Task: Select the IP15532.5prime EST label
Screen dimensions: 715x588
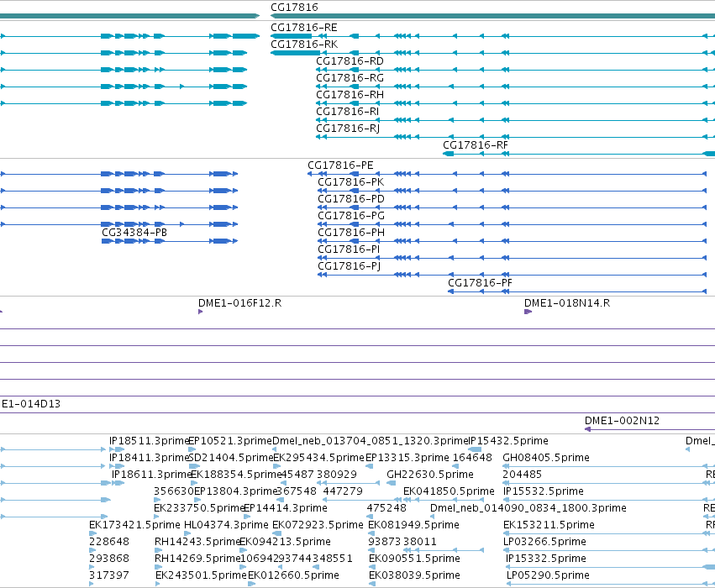Action: click(x=544, y=491)
